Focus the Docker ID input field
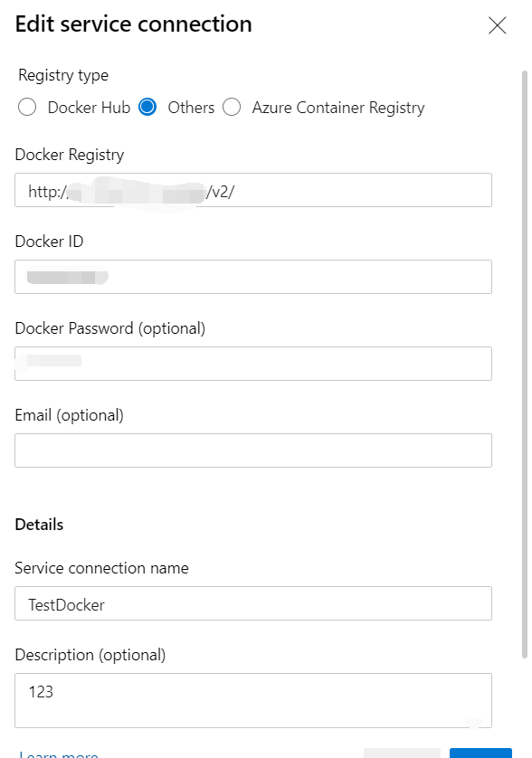Screen dimensions: 532x758 (253, 277)
